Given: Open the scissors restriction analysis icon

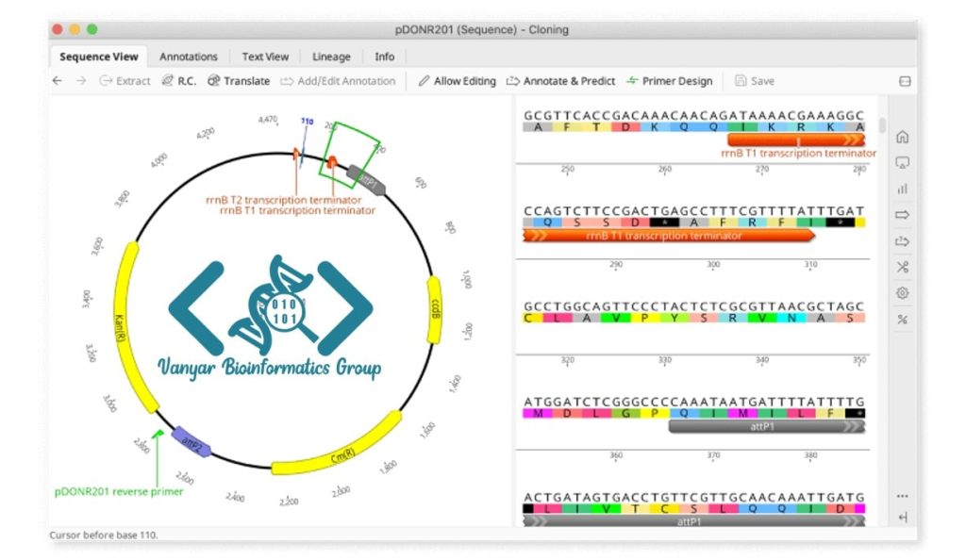Looking at the screenshot, I should click(x=903, y=267).
